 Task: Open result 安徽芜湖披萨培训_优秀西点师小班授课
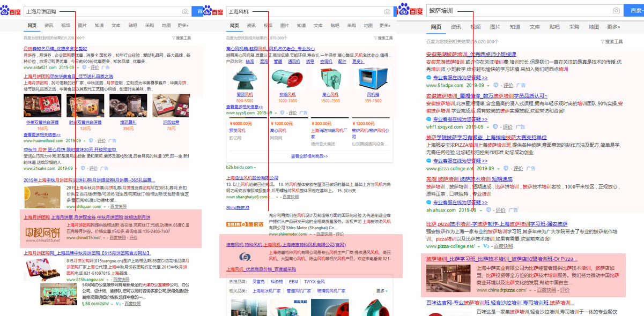(x=471, y=54)
